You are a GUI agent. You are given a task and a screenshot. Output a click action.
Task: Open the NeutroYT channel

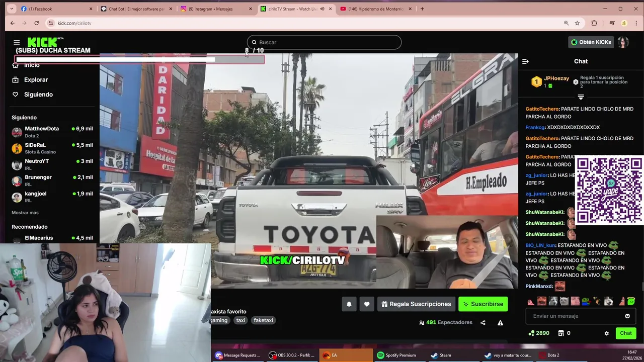[x=52, y=164]
